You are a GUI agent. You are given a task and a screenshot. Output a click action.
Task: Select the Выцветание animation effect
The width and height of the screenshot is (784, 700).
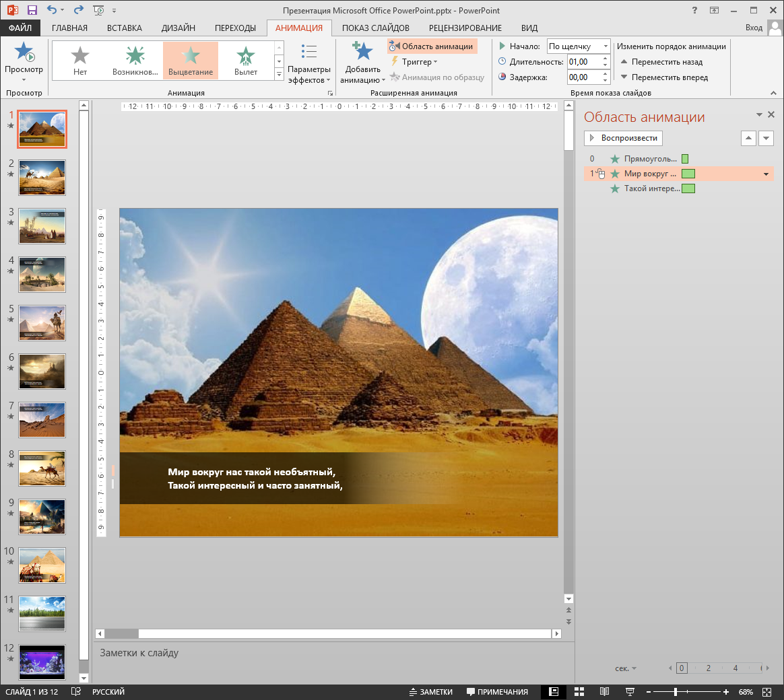(x=191, y=61)
